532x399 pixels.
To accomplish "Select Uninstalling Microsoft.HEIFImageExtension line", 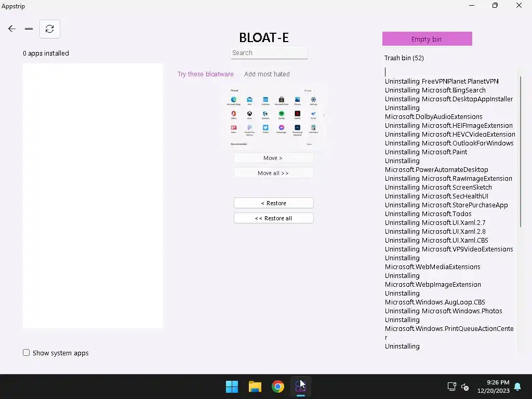I will 448,126.
